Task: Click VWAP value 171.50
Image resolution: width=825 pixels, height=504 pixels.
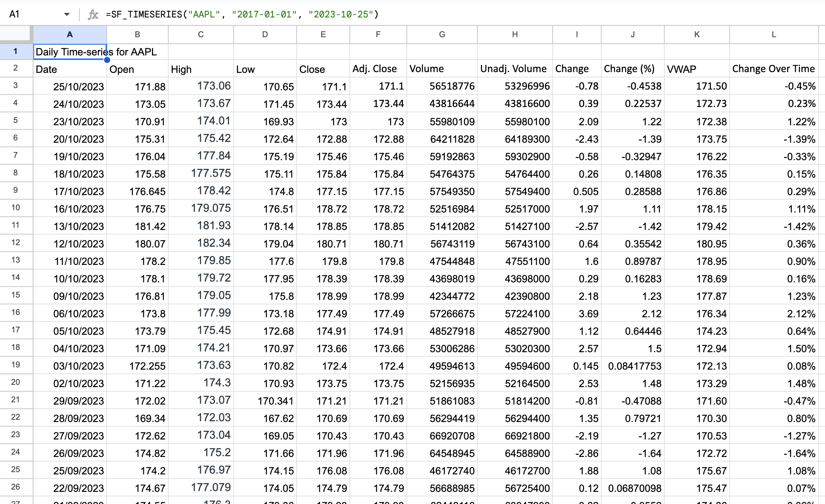Action: pyautogui.click(x=697, y=86)
